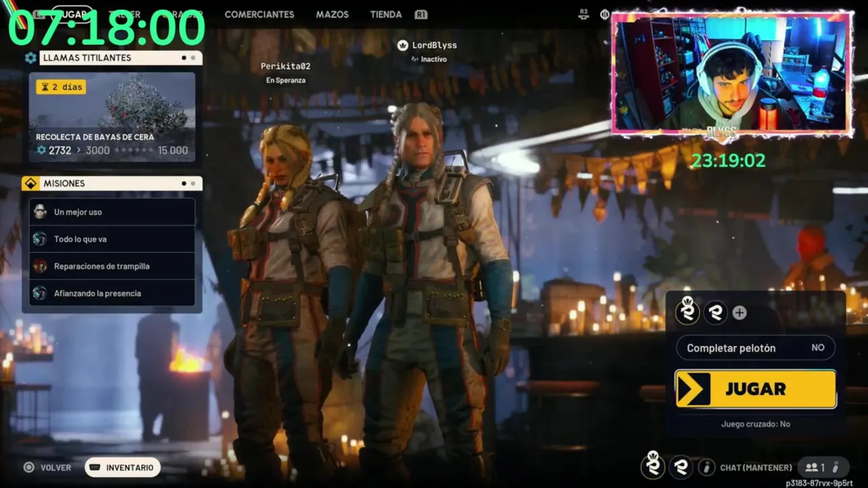Viewport: 868px width, 488px height.
Task: Click the R3 controller icon at top right
Action: (584, 14)
